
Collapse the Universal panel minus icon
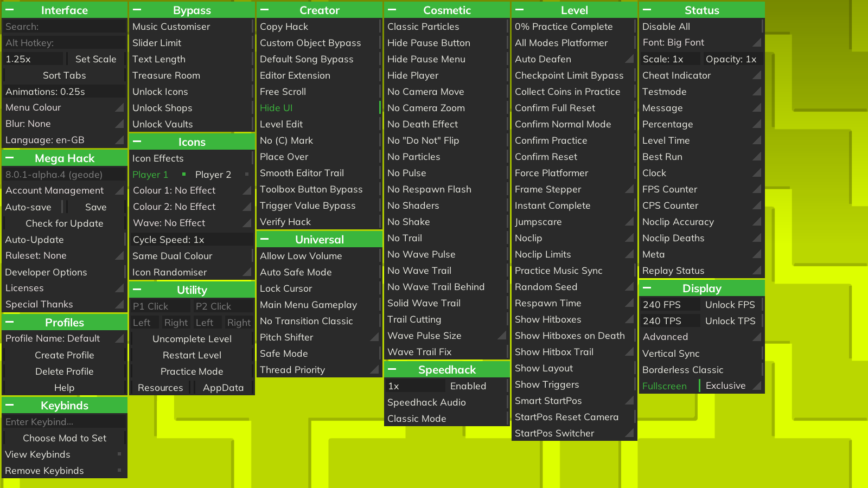[x=264, y=240]
